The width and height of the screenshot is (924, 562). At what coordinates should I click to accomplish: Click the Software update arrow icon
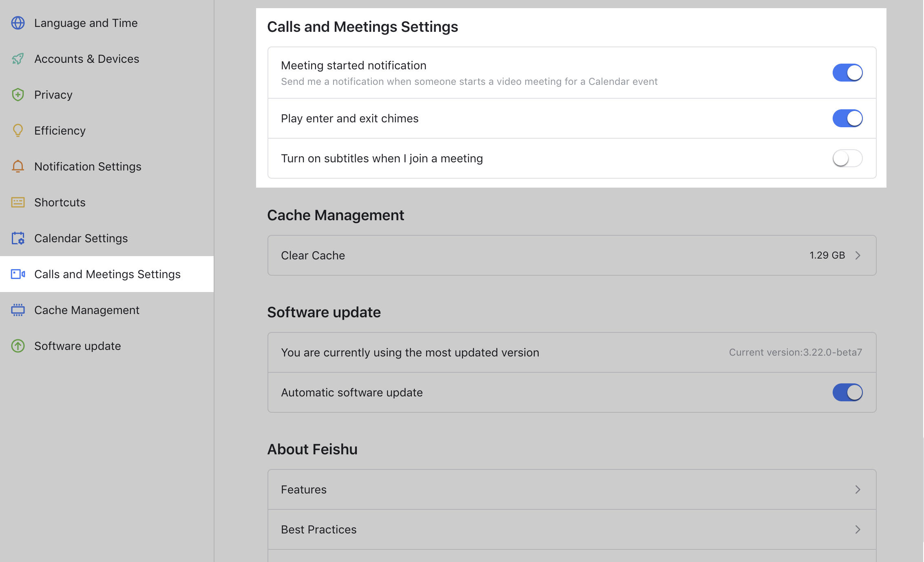pyautogui.click(x=18, y=346)
